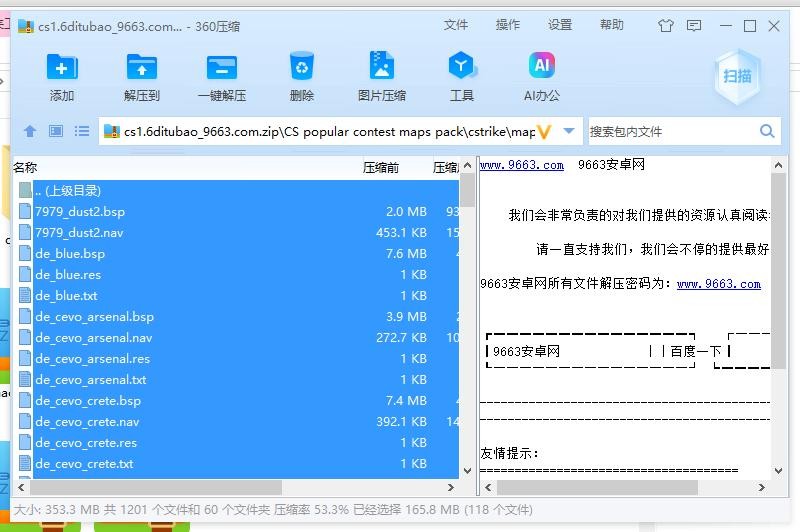Open the 设置 menu
Screen dimensions: 800x532
(x=560, y=25)
